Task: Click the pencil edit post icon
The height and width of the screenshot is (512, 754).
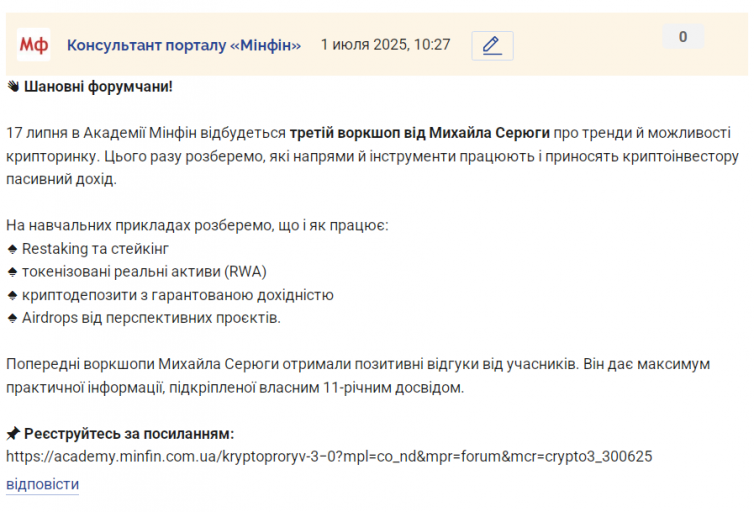Action: pos(492,46)
